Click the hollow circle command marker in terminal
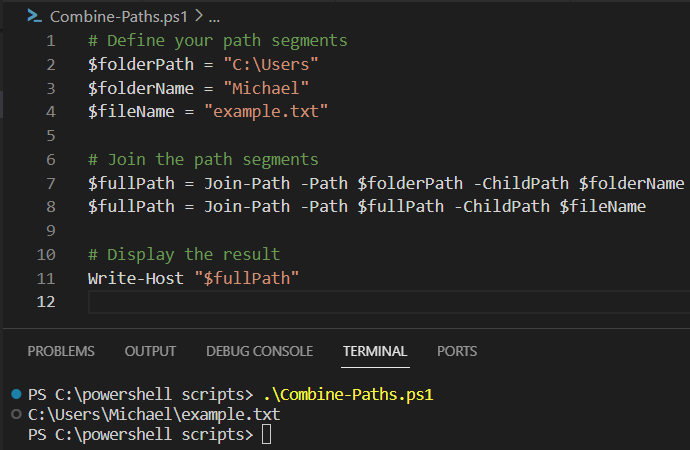Viewport: 690px width, 450px height. 16,414
